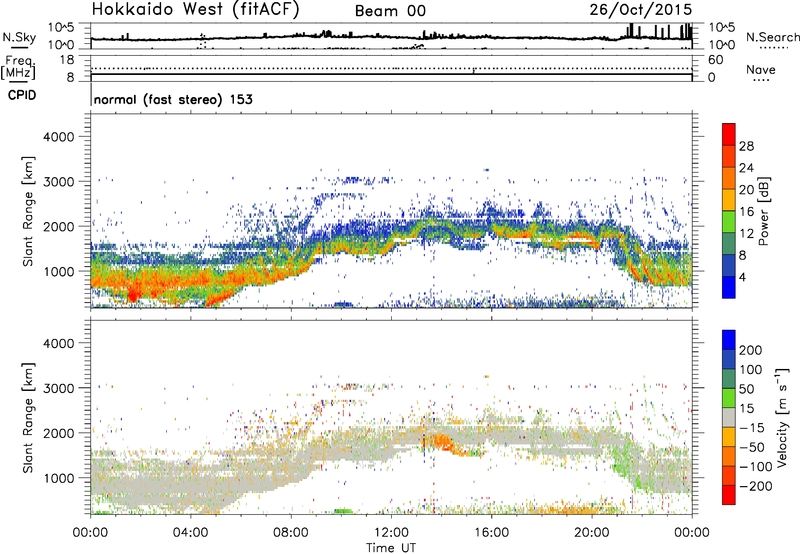Click the red high-power spot near 01:30 UT
800x554 pixels.
coord(132,295)
